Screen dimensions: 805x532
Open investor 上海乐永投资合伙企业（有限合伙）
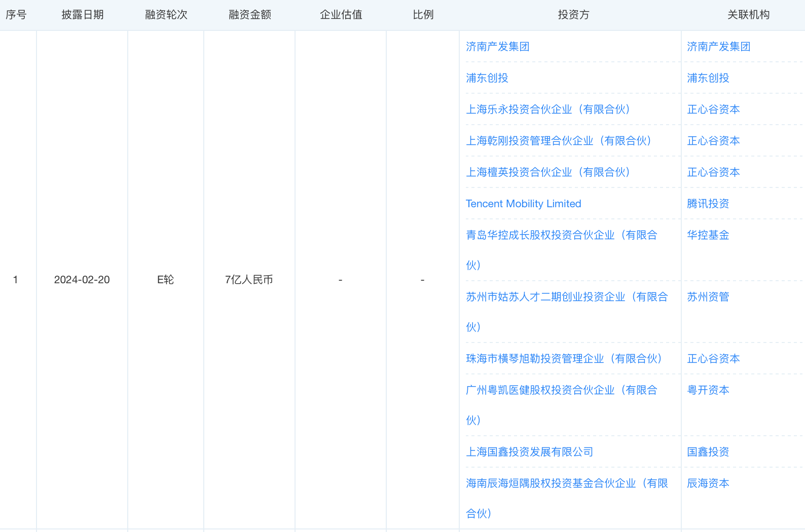click(548, 109)
